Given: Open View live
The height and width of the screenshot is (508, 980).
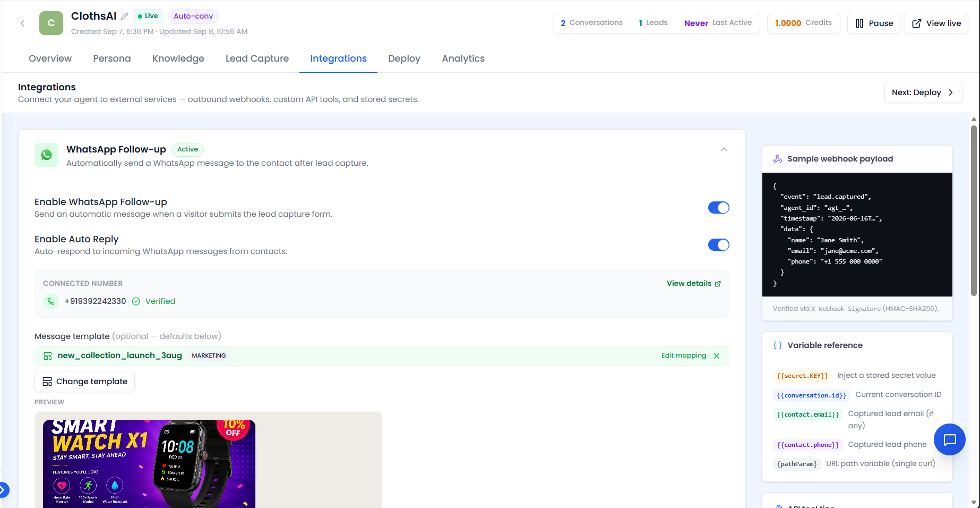Looking at the screenshot, I should click(936, 23).
